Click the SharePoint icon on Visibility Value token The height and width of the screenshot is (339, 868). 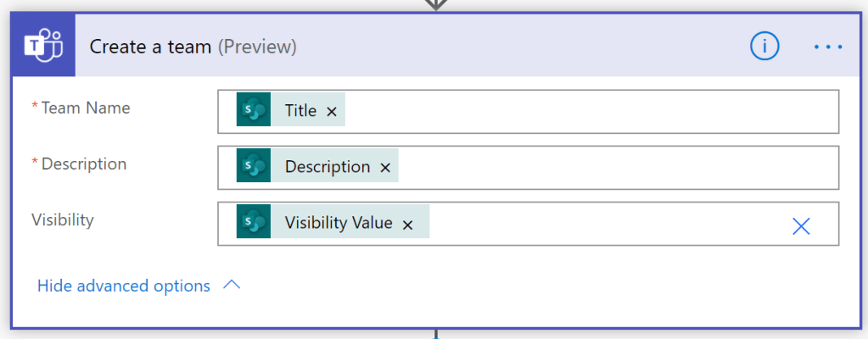click(253, 223)
